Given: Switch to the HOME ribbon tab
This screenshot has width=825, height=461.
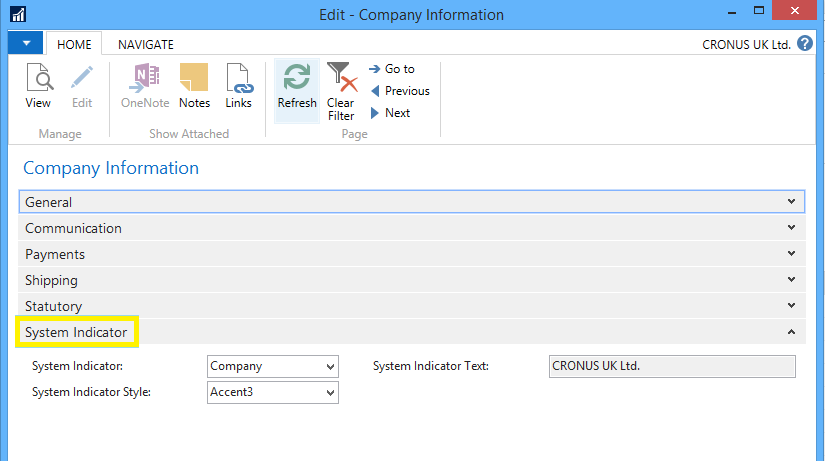Looking at the screenshot, I should click(x=74, y=45).
